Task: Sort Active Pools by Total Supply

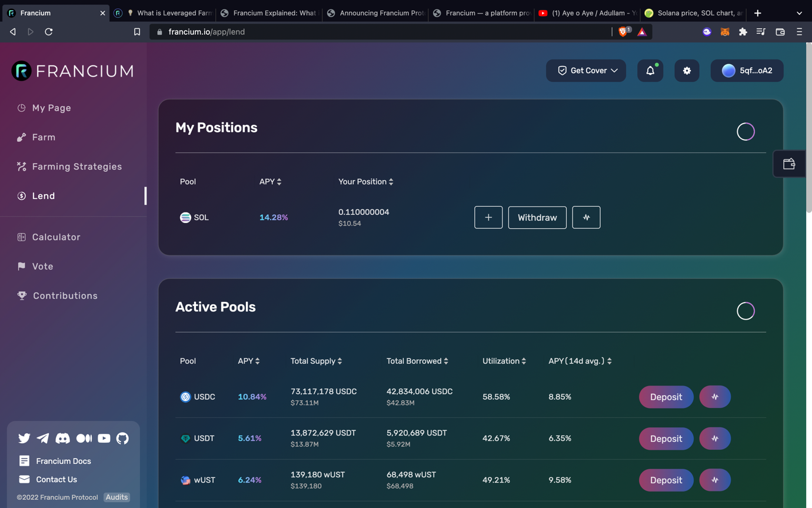Action: tap(317, 361)
